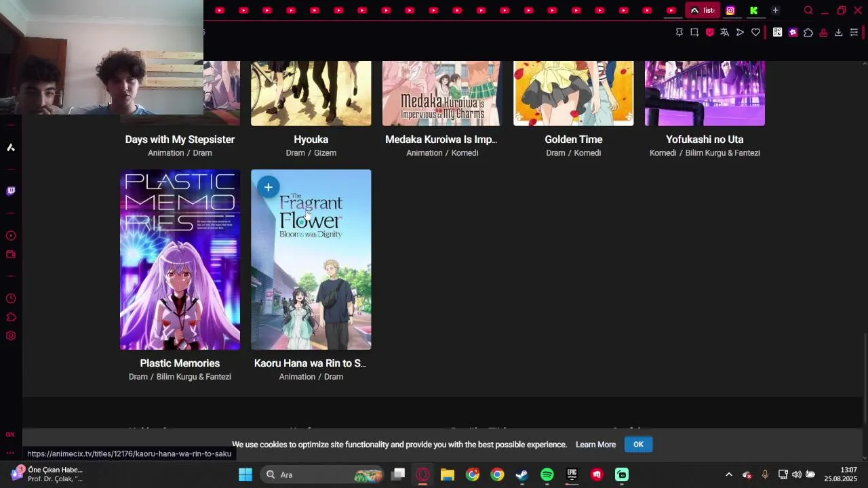Click the Hyouka poster thumbnail
This screenshot has height=488, width=868.
(311, 94)
